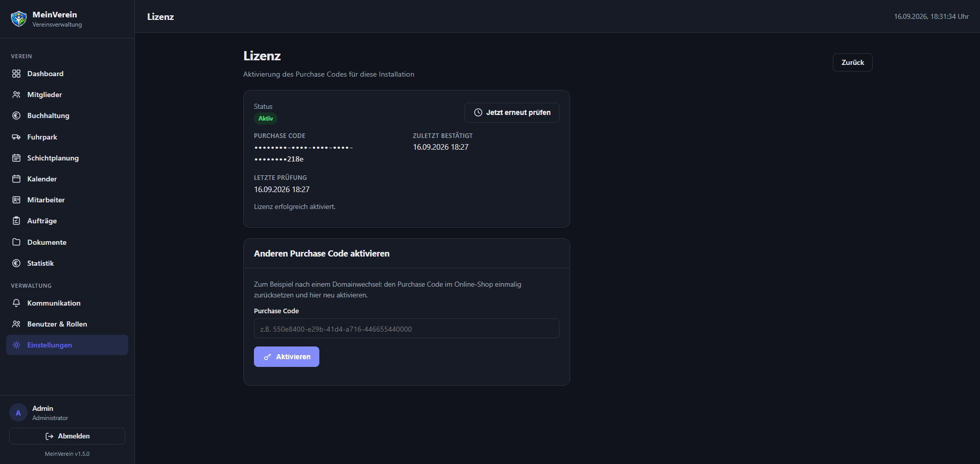The image size is (980, 464).
Task: Go to Benutzer & Rollen
Action: (x=67, y=324)
